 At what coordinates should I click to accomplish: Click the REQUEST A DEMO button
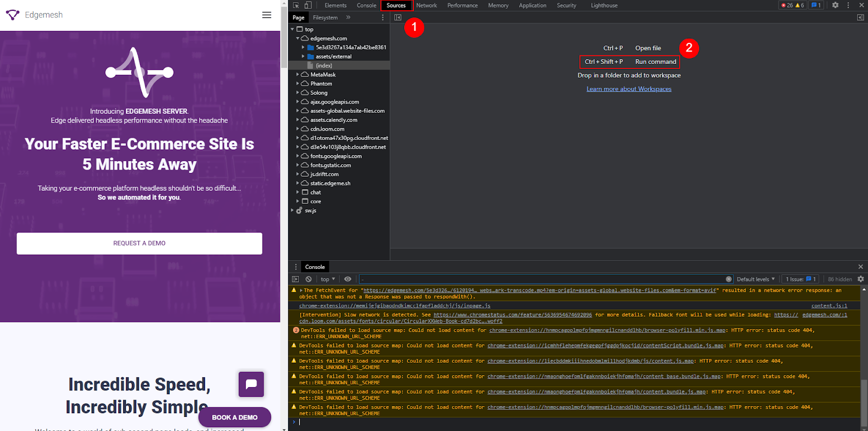tap(139, 243)
